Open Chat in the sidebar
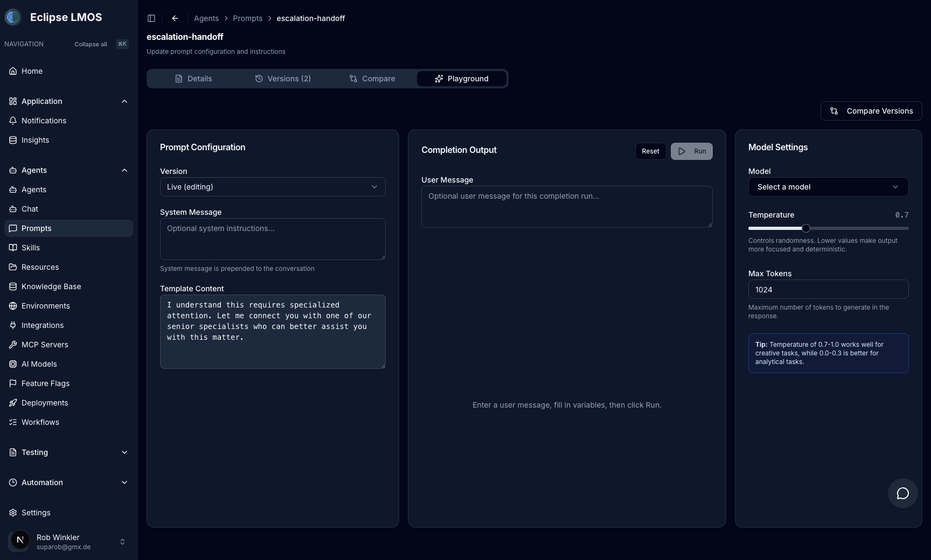Screen dimensions: 931x560 (x=68, y=209)
